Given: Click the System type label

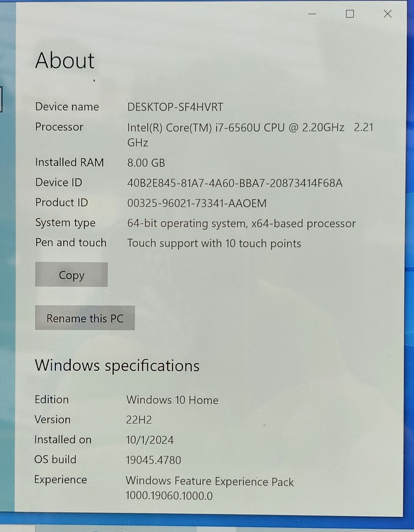Looking at the screenshot, I should click(x=65, y=223).
